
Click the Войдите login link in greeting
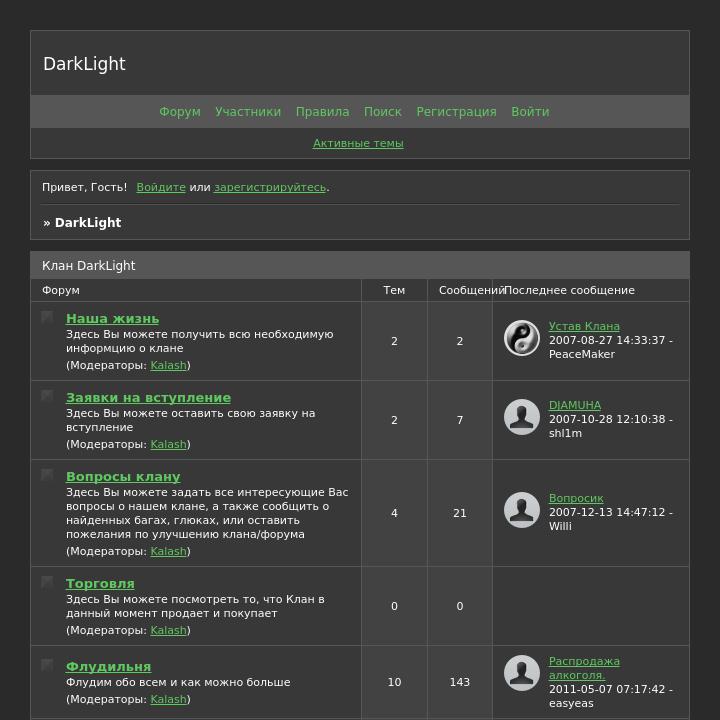pyautogui.click(x=161, y=187)
